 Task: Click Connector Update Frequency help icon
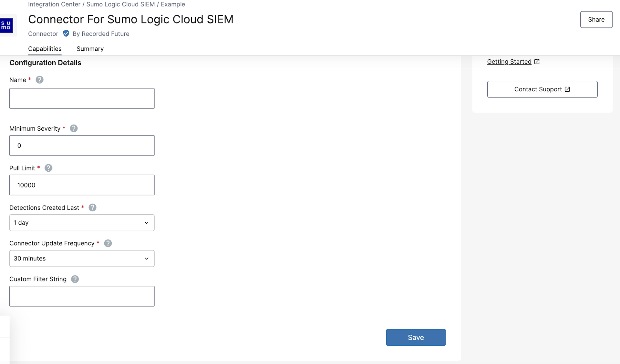click(x=108, y=243)
